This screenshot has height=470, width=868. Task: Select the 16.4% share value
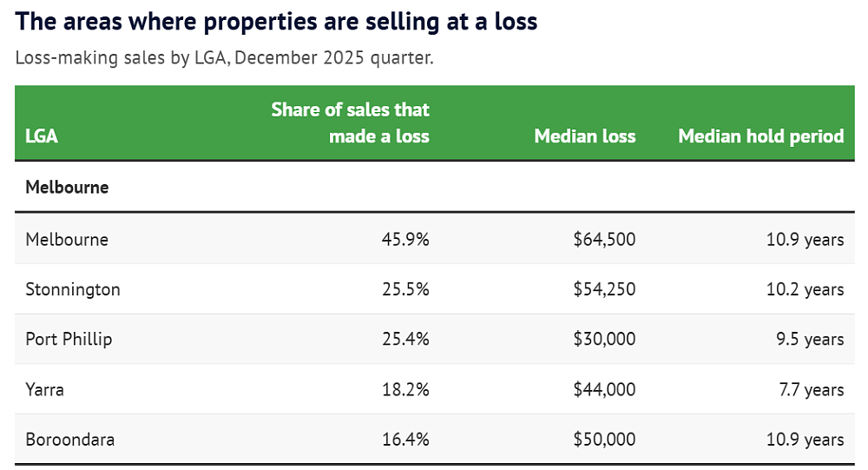point(405,440)
